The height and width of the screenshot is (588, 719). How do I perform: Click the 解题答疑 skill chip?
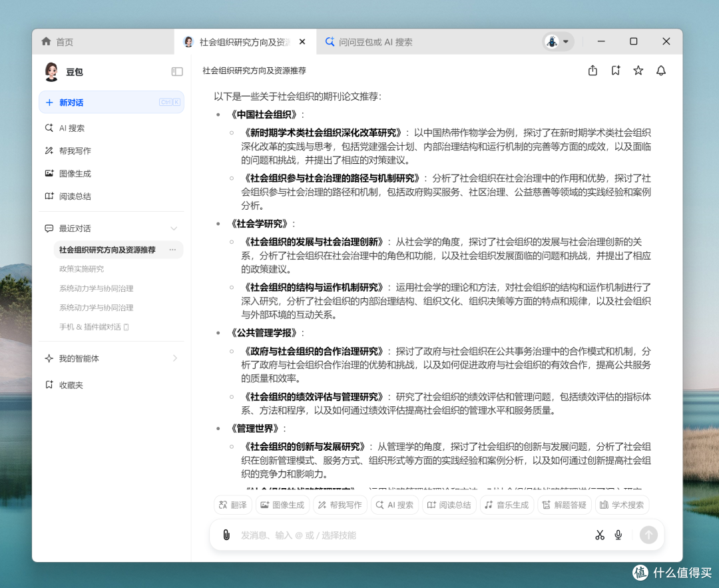tap(565, 505)
